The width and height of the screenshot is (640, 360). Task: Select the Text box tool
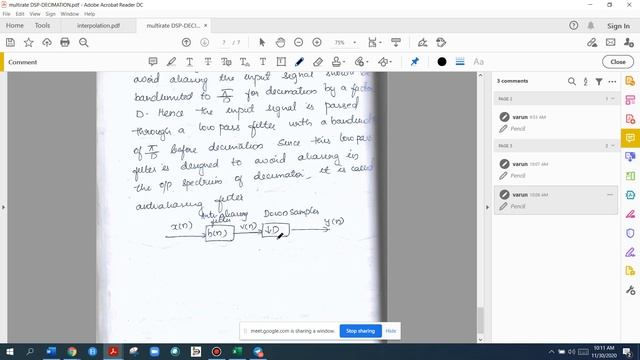tap(281, 62)
